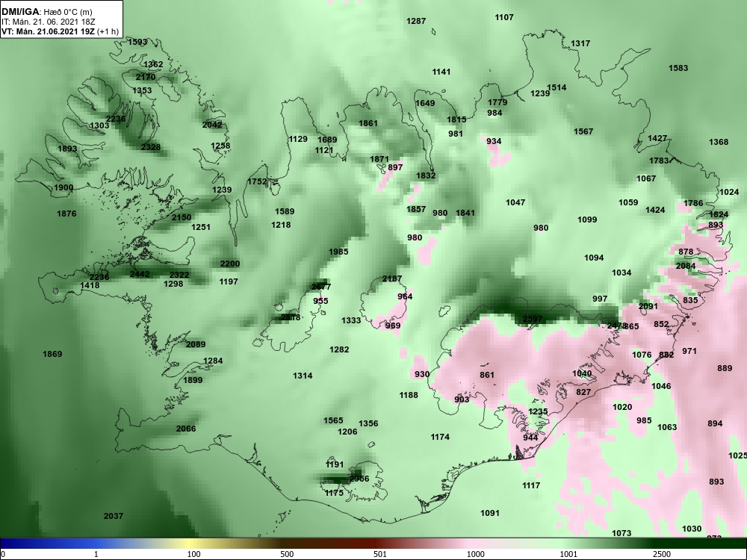Click the pink section of the color bar
Viewport: 747px width, 560px height.
(x=471, y=544)
